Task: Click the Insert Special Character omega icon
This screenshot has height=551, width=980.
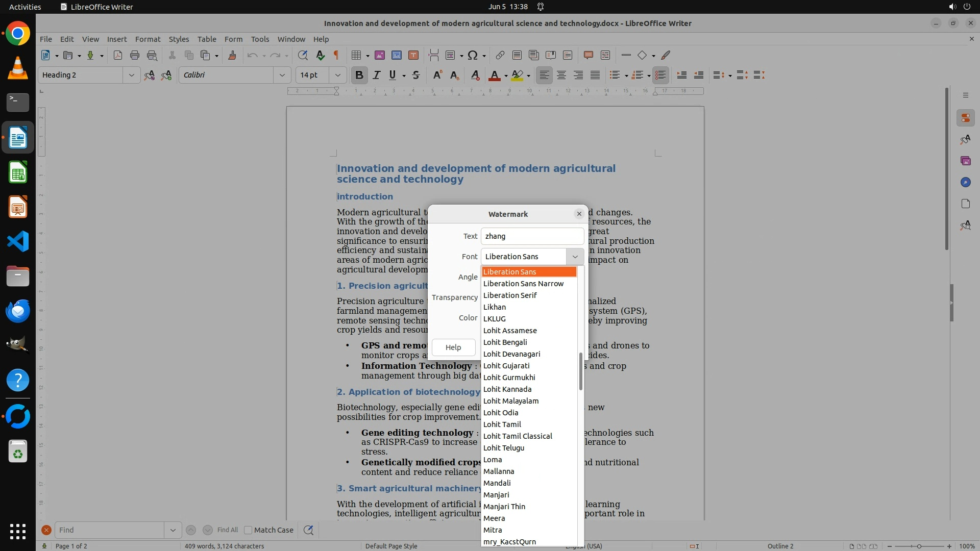Action: [473, 55]
